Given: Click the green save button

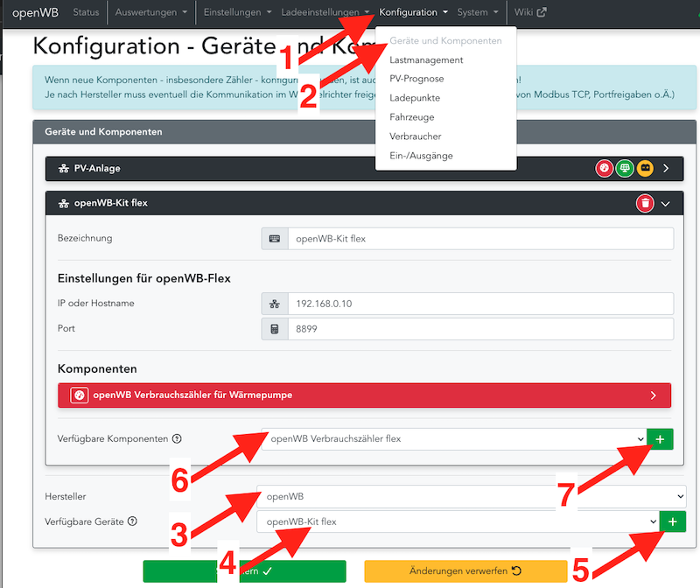Looking at the screenshot, I should click(x=244, y=571).
